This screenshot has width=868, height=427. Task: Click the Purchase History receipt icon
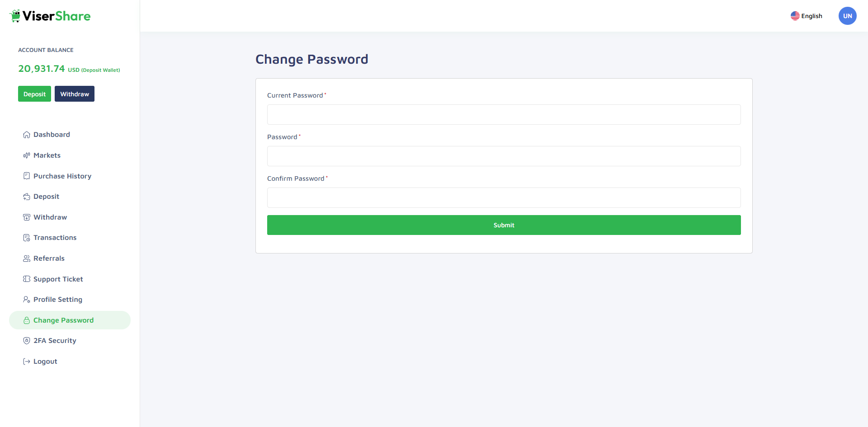coord(27,176)
